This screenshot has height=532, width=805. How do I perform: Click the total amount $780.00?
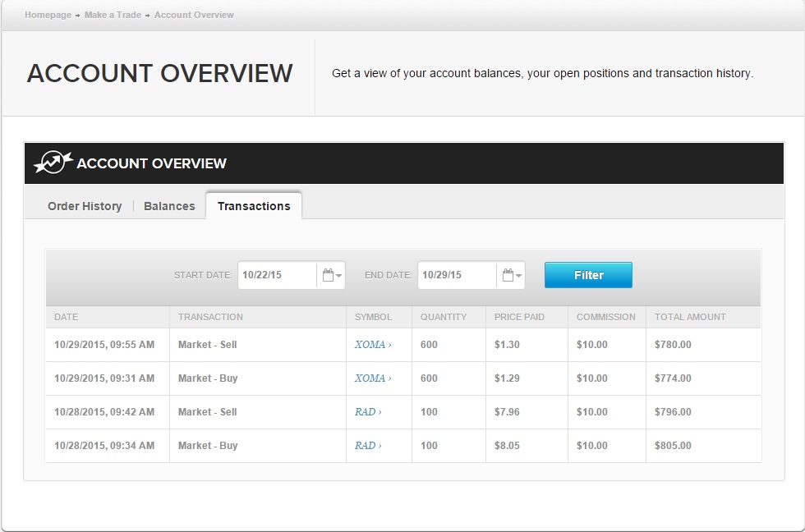(x=673, y=345)
